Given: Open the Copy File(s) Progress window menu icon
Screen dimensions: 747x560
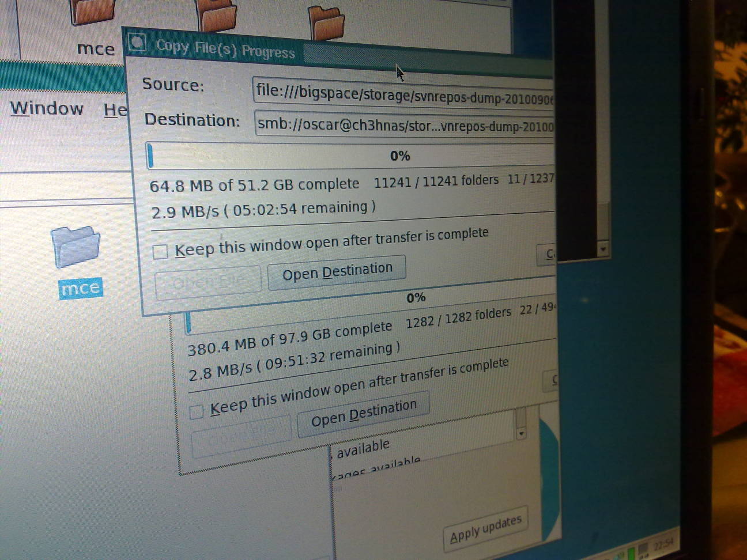Looking at the screenshot, I should pyautogui.click(x=137, y=43).
